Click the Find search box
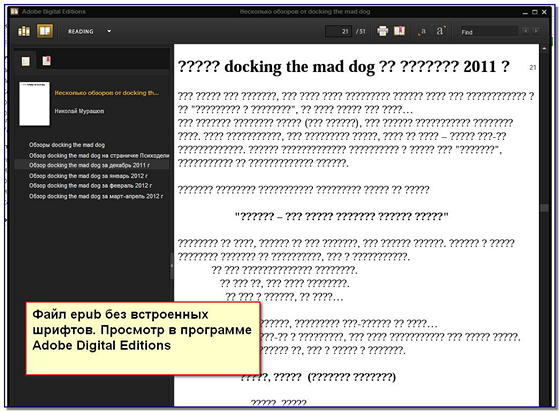This screenshot has height=412, width=560. click(x=488, y=32)
